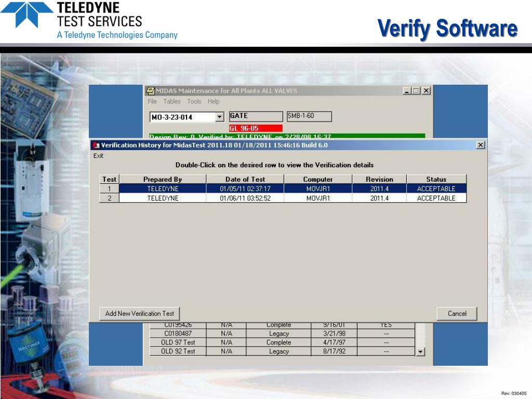Minimize the MIDAS Maintenance window

click(407, 90)
